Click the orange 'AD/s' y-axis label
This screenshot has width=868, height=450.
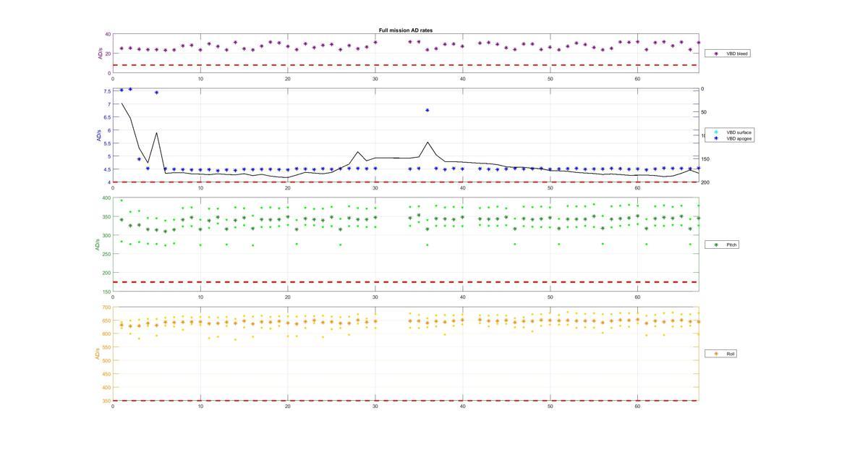click(97, 354)
